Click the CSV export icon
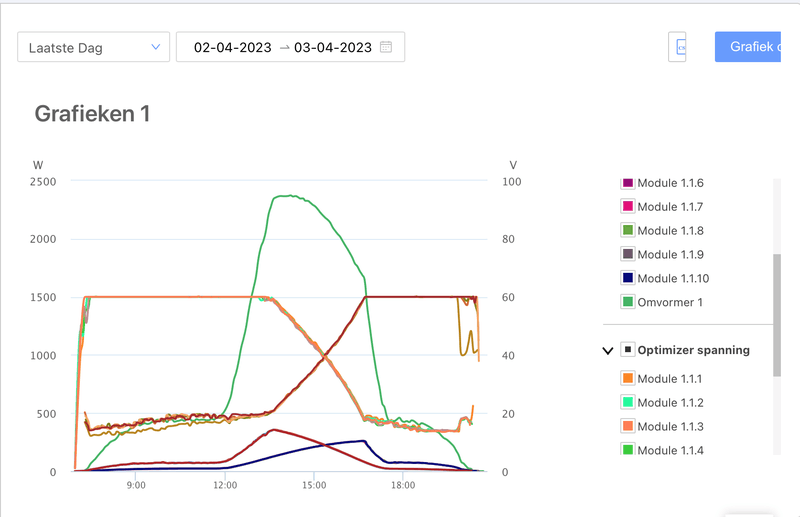This screenshot has width=800, height=517. click(x=677, y=47)
